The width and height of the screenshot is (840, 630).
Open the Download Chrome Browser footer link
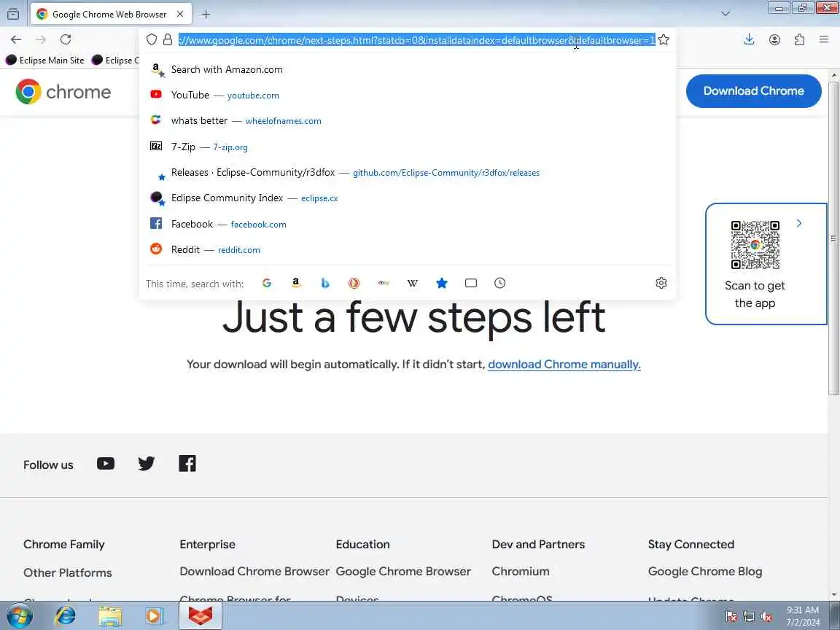click(254, 572)
